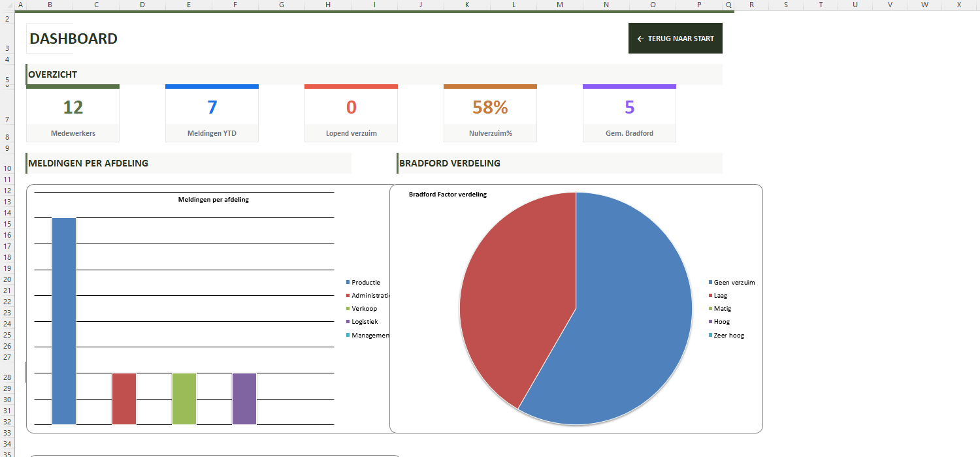
Task: Select column K header
Action: [467, 5]
